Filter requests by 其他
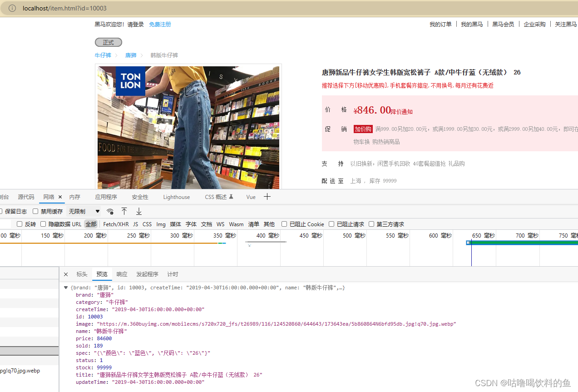The image size is (578, 392). point(269,224)
